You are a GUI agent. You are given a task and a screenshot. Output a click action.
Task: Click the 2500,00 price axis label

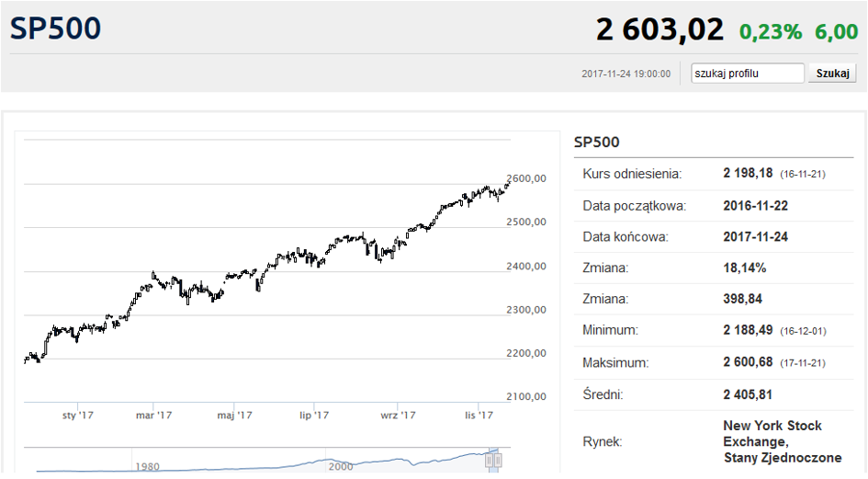coord(526,222)
